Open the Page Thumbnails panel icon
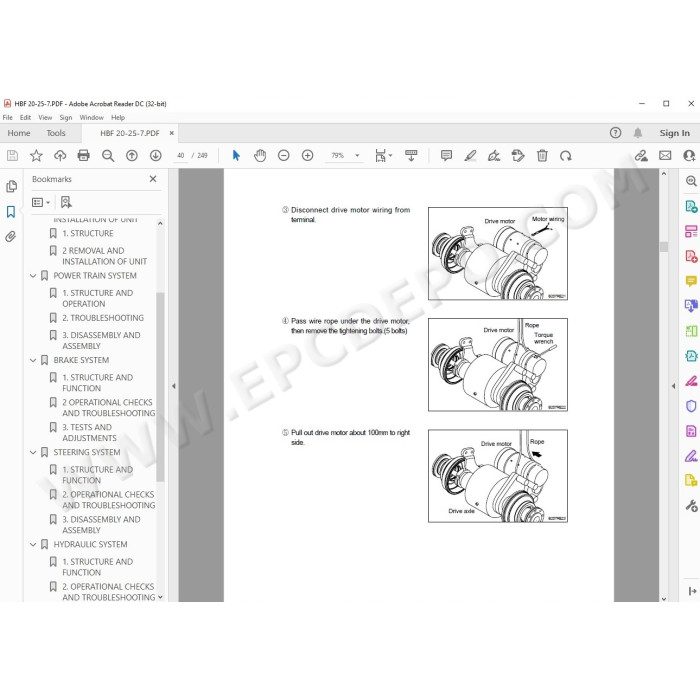The image size is (700, 700). click(x=11, y=186)
